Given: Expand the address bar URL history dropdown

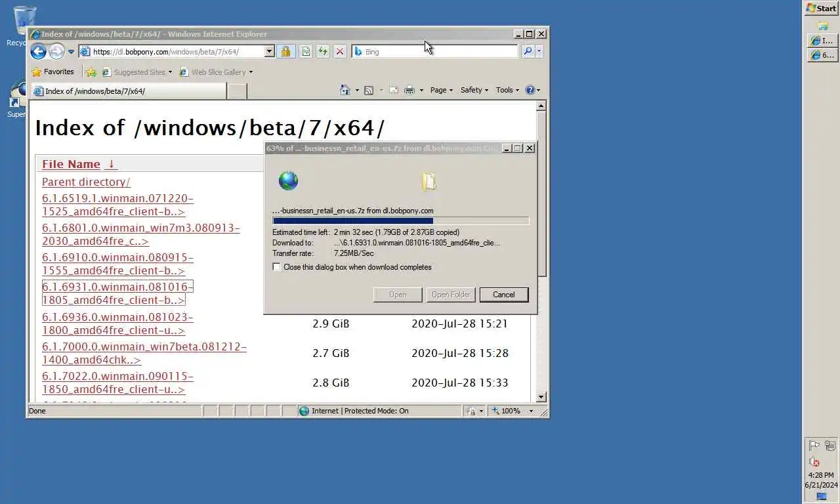Looking at the screenshot, I should click(269, 51).
